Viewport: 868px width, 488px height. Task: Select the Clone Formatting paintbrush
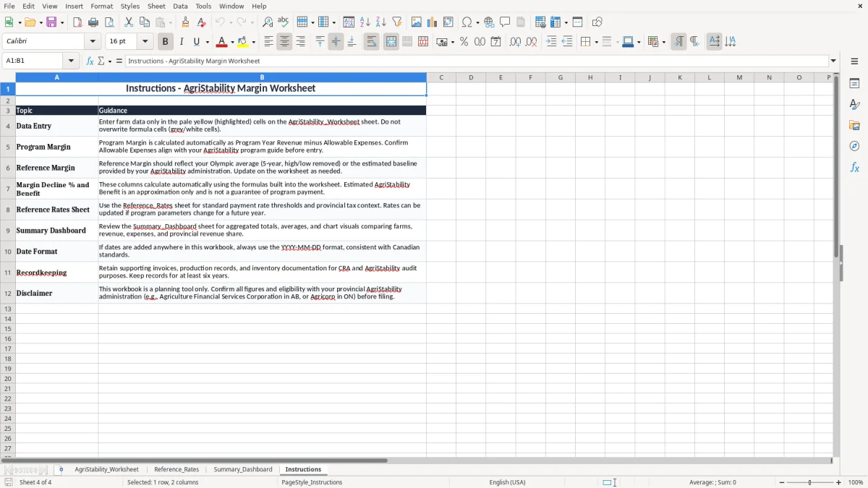point(186,22)
